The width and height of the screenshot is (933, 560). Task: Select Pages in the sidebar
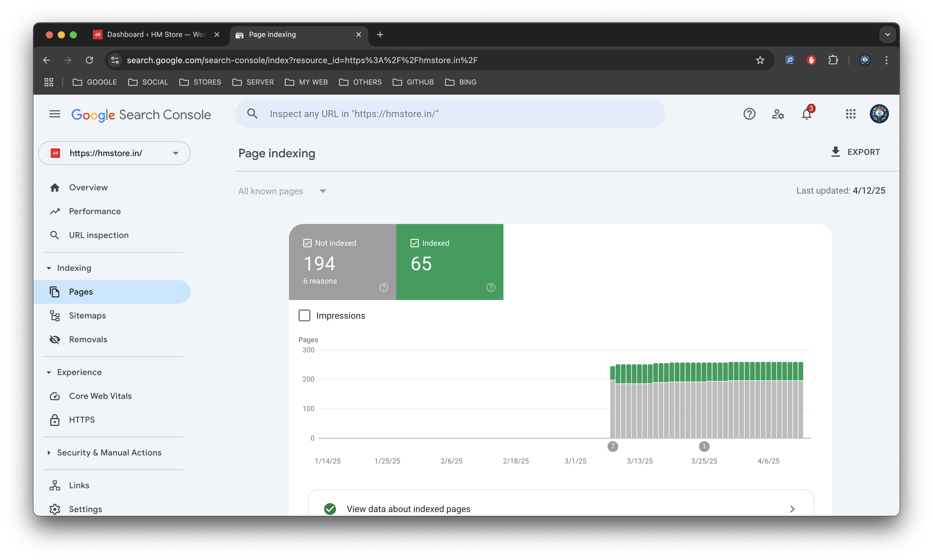[x=112, y=292]
